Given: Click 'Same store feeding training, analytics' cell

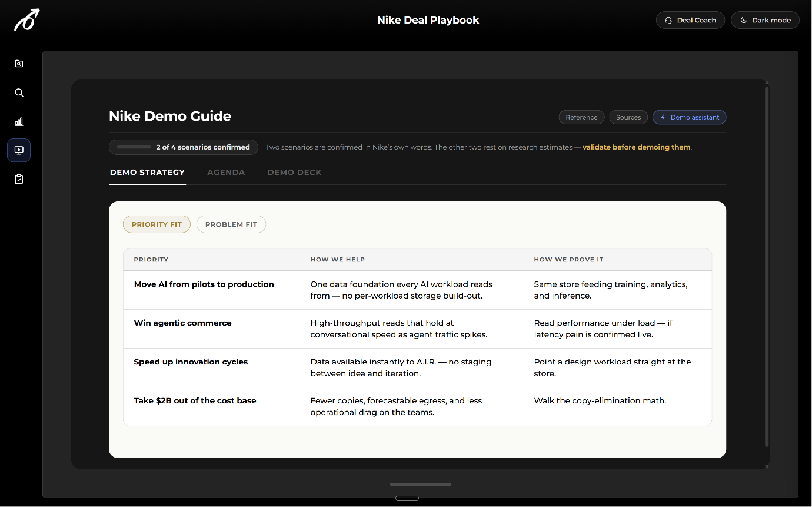Looking at the screenshot, I should (611, 290).
